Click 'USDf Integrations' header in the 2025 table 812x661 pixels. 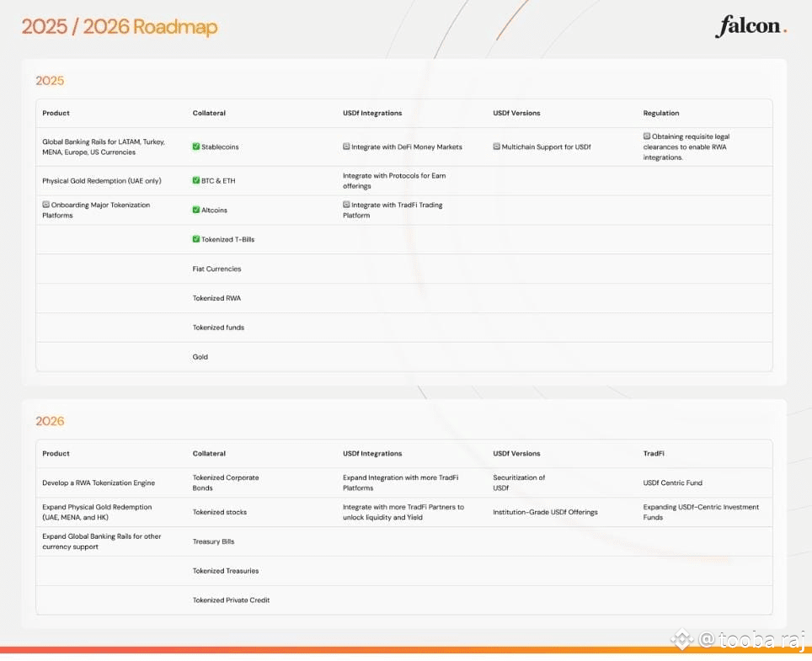372,113
